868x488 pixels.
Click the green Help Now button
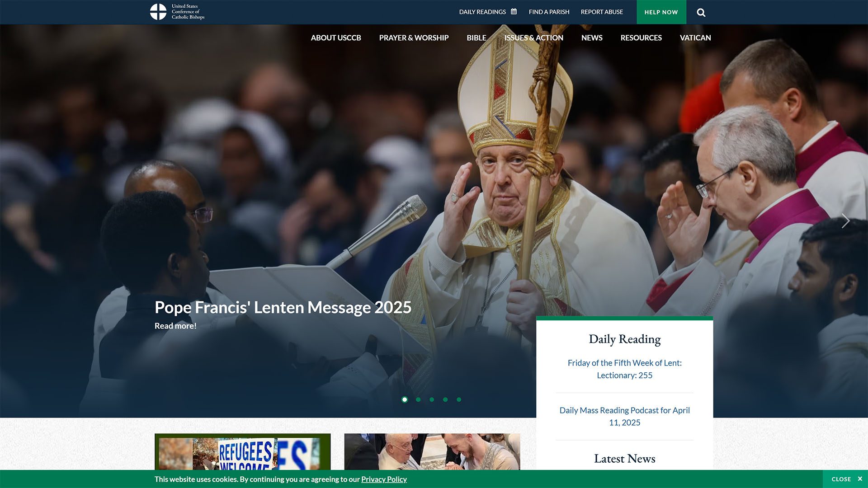click(661, 12)
